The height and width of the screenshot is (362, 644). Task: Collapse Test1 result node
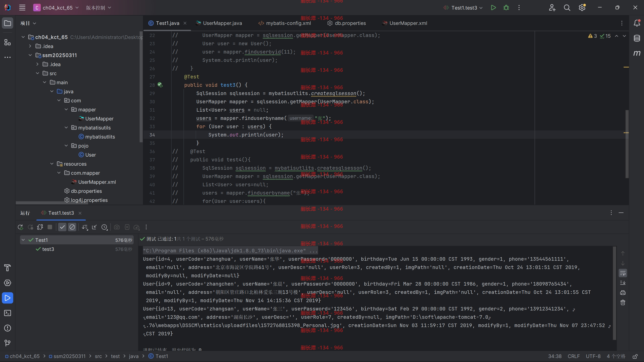(x=23, y=240)
